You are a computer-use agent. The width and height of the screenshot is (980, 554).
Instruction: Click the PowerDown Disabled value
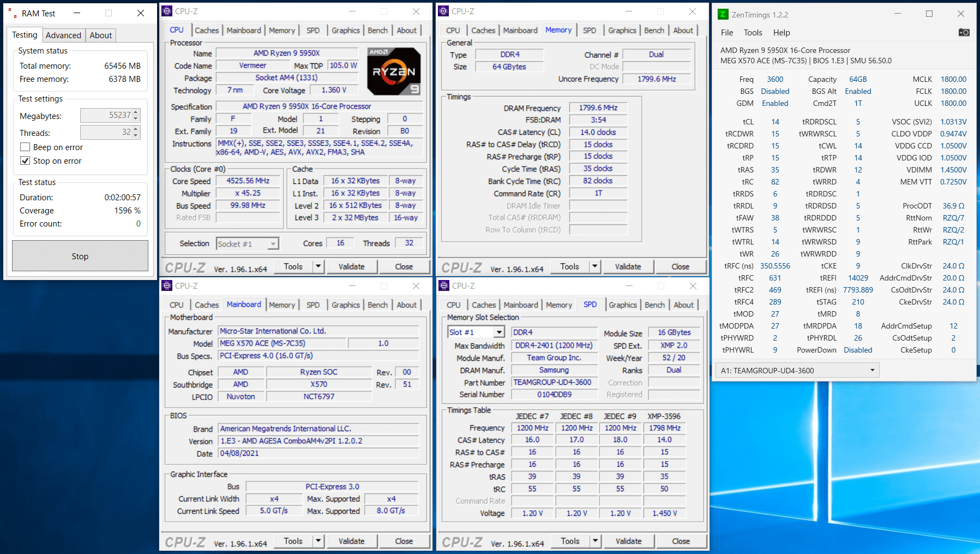[x=858, y=350]
